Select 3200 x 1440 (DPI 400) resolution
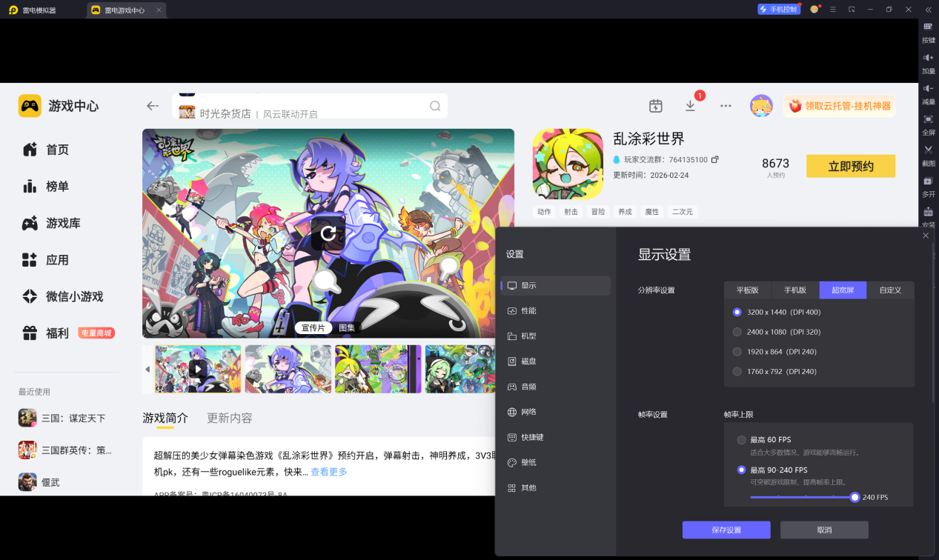 737,312
